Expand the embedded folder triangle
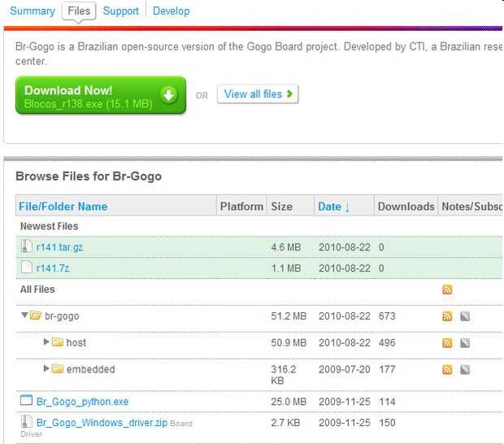504x444 pixels. [x=46, y=368]
